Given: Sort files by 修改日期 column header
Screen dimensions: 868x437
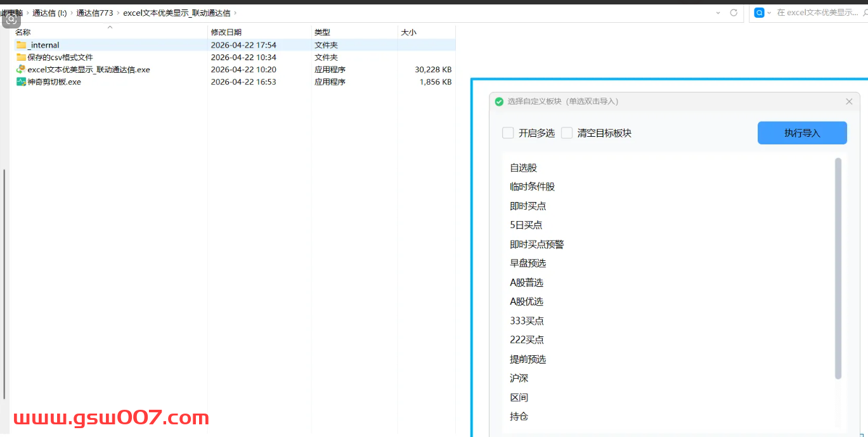Looking at the screenshot, I should tap(226, 32).
